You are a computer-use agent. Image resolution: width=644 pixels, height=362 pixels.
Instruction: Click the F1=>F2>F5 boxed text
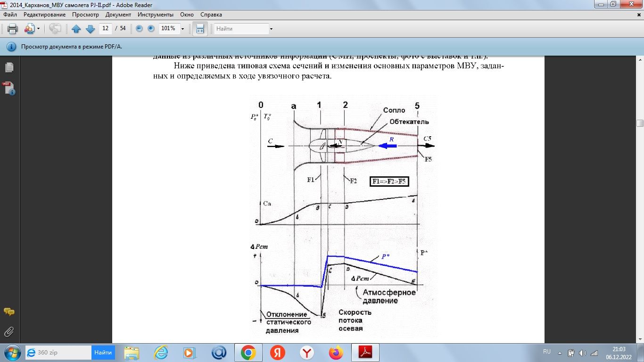(389, 181)
